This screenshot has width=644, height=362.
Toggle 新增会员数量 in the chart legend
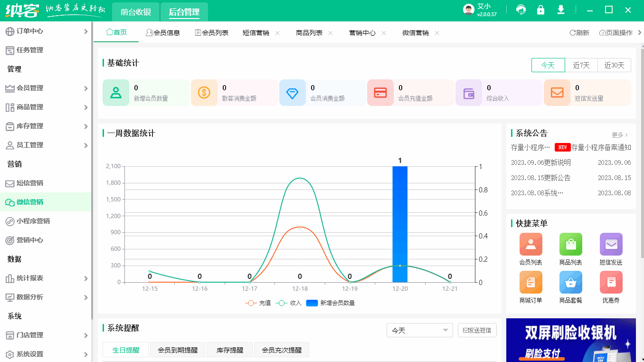pos(328,303)
